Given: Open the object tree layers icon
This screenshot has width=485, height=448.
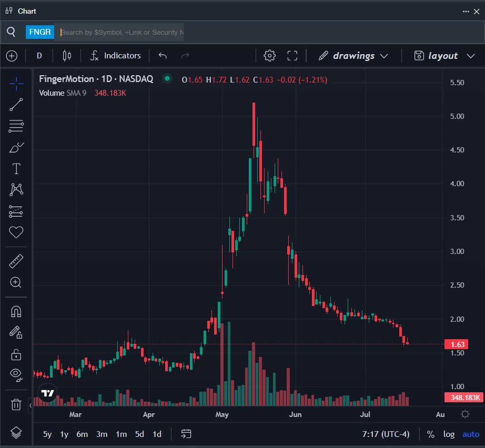Looking at the screenshot, I should tap(16, 433).
